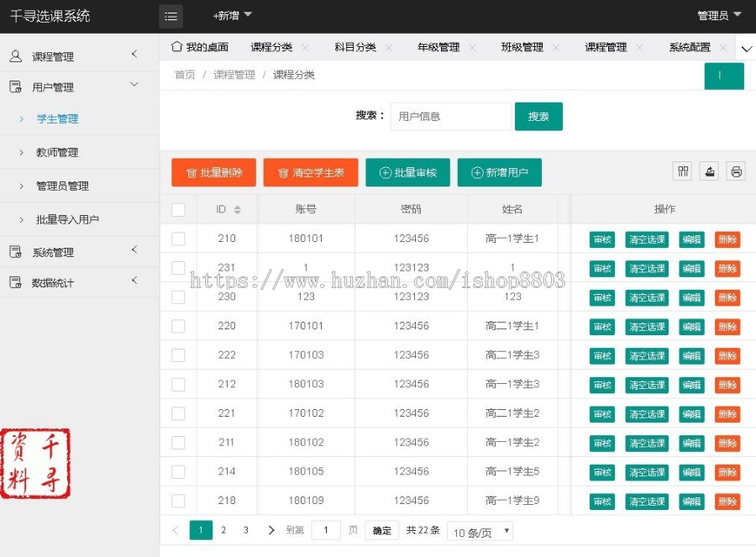Open the 10条/页 page size dropdown
The width and height of the screenshot is (756, 557).
point(480,533)
